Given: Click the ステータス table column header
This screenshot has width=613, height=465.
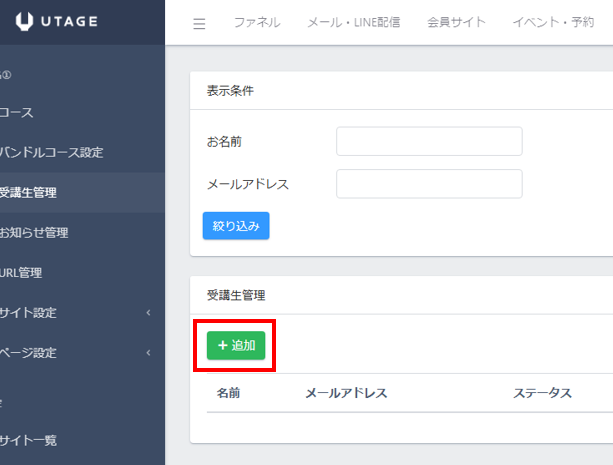Looking at the screenshot, I should point(542,393).
